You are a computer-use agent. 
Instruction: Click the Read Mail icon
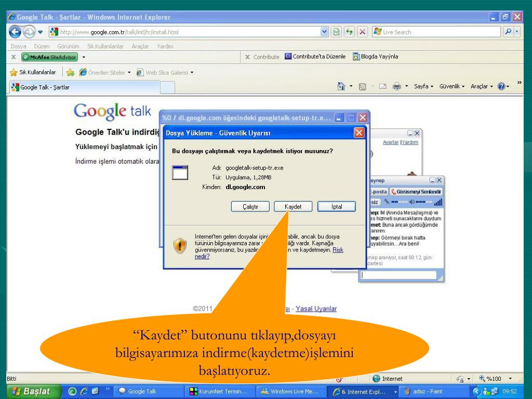(383, 87)
